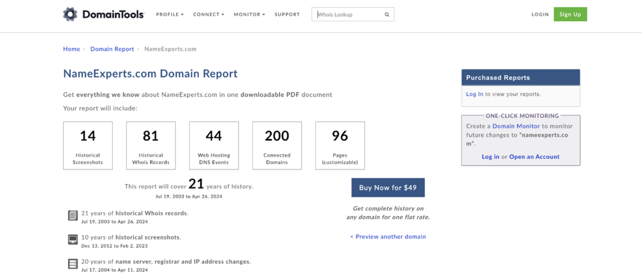Click Preview another domain link
This screenshot has height=280, width=644.
(x=388, y=237)
